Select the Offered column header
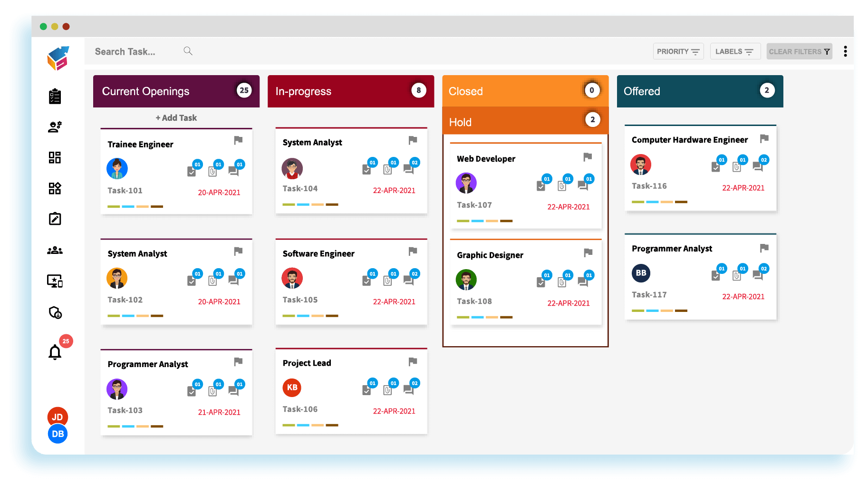 tap(700, 91)
